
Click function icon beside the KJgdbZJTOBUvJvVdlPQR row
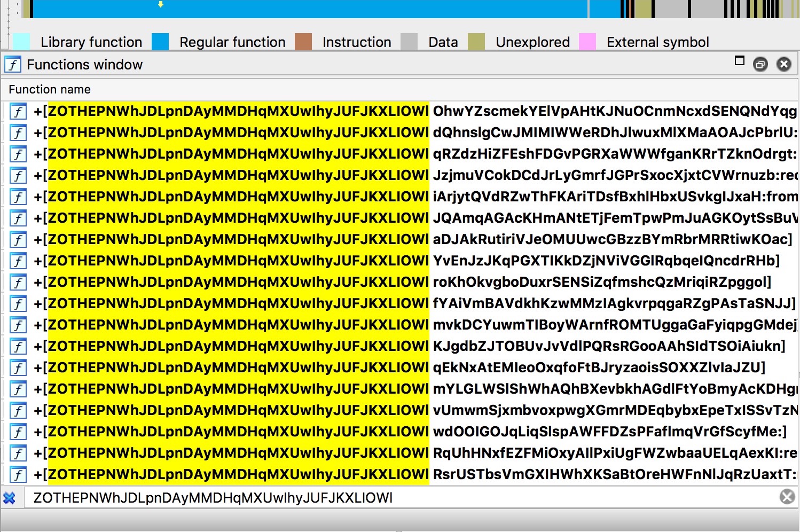[19, 346]
